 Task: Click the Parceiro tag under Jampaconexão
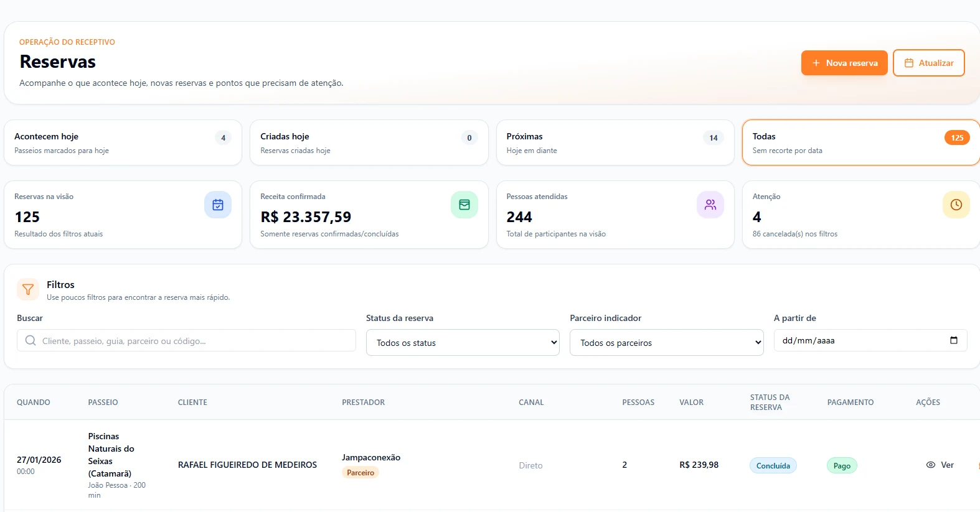point(360,473)
